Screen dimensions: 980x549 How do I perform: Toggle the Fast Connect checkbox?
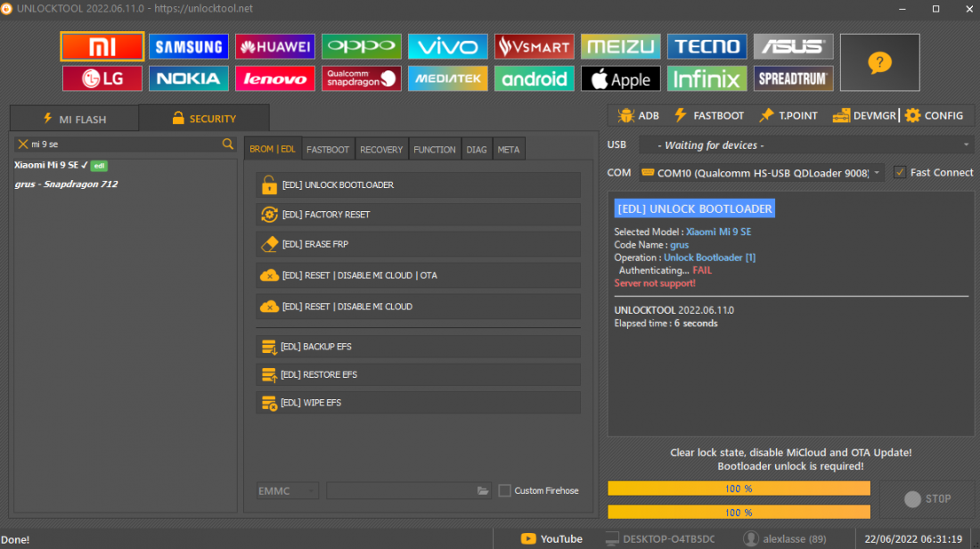[900, 173]
